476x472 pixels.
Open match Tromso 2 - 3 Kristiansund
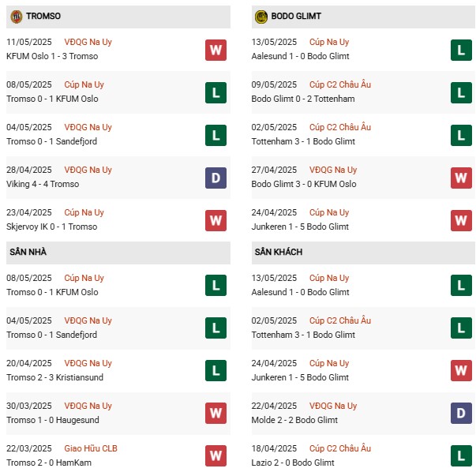[x=54, y=377]
